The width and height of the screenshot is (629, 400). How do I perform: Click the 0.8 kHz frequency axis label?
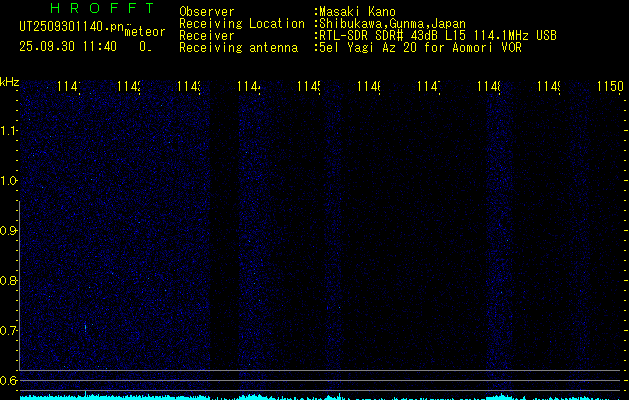8,280
